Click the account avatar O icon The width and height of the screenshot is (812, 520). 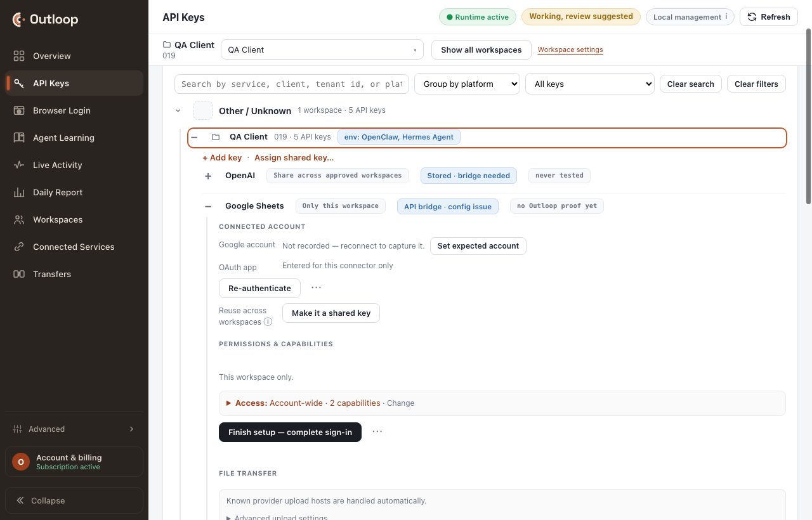(21, 462)
